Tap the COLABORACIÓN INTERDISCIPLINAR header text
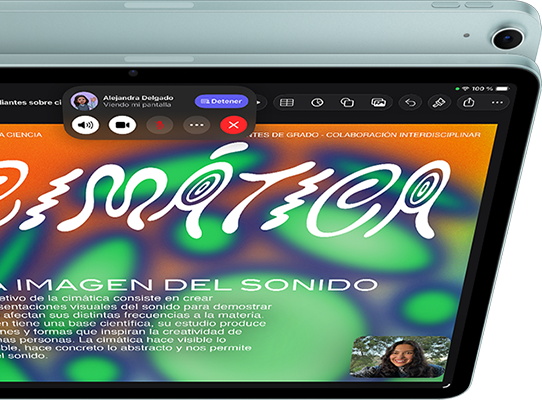 coord(403,134)
